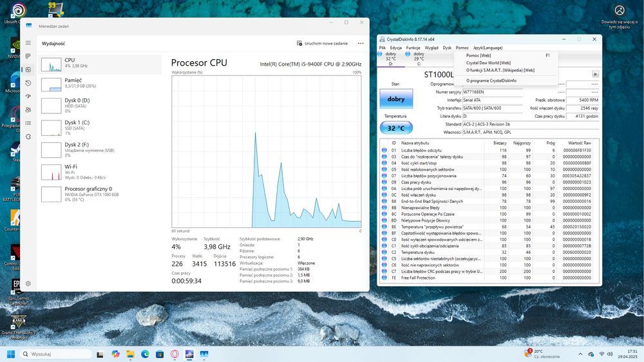This screenshot has width=644, height=362.
Task: Select Pamięć in the performance list
Action: pyautogui.click(x=100, y=83)
